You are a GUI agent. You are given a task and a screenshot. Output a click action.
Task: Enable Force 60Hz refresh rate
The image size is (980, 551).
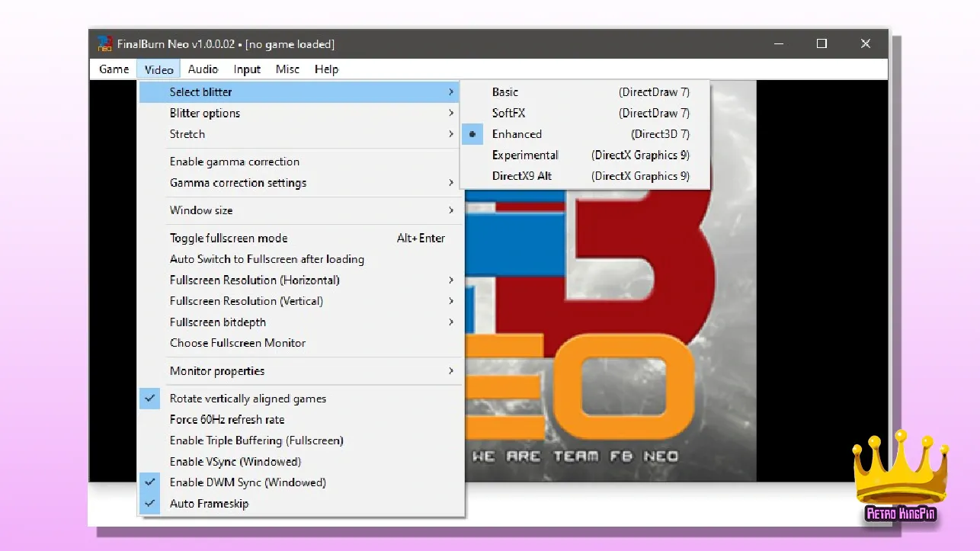point(299,420)
